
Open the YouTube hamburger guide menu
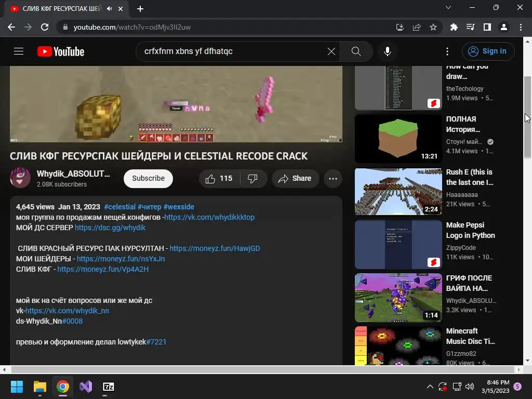tap(19, 51)
